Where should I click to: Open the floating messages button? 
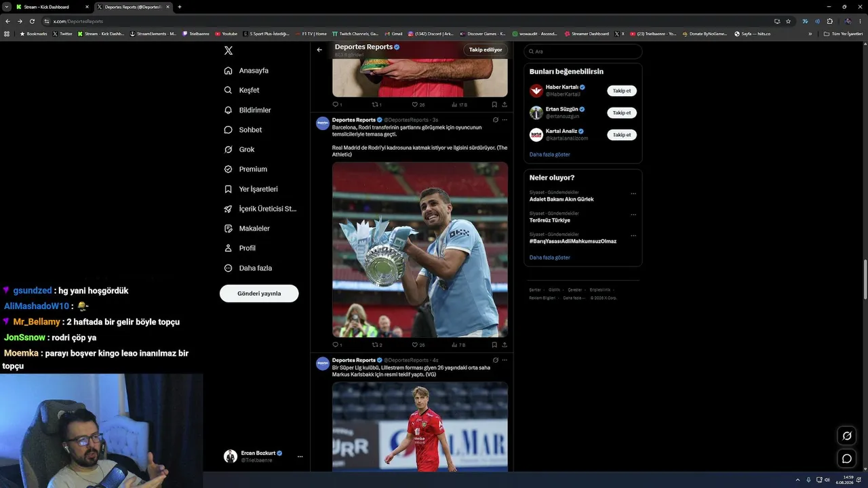point(847,459)
